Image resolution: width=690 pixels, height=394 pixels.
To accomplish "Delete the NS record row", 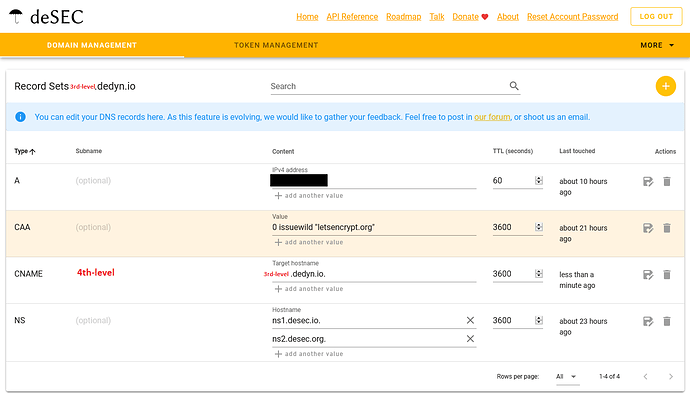I will point(667,321).
